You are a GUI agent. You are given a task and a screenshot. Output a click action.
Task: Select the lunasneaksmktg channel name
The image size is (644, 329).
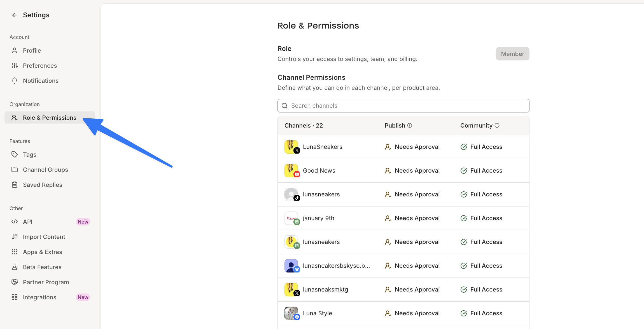coord(325,290)
